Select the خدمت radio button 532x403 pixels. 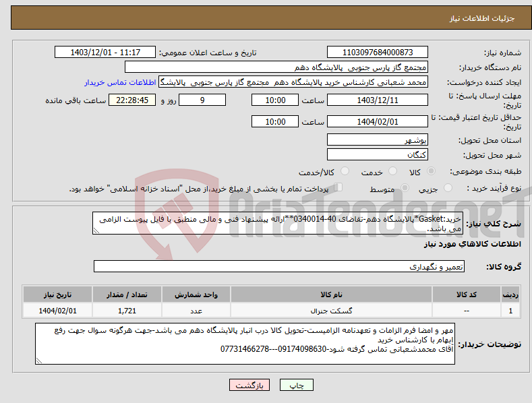[x=392, y=171]
